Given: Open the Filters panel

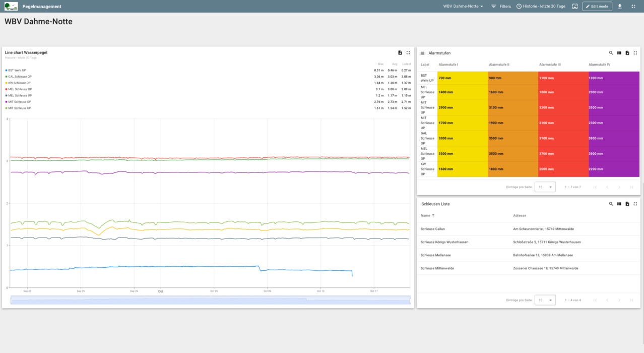Looking at the screenshot, I should [x=501, y=7].
